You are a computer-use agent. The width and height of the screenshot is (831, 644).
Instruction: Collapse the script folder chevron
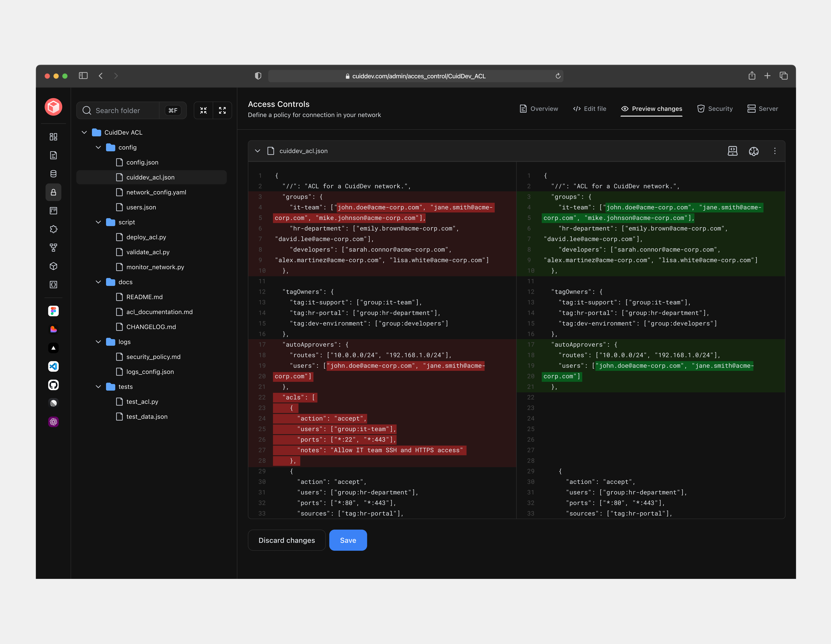click(x=98, y=222)
